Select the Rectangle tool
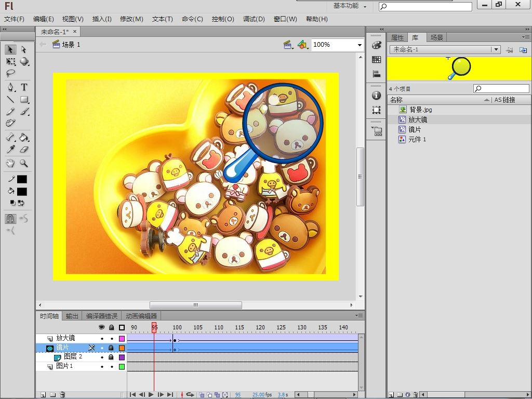This screenshot has height=399, width=532. pos(24,99)
